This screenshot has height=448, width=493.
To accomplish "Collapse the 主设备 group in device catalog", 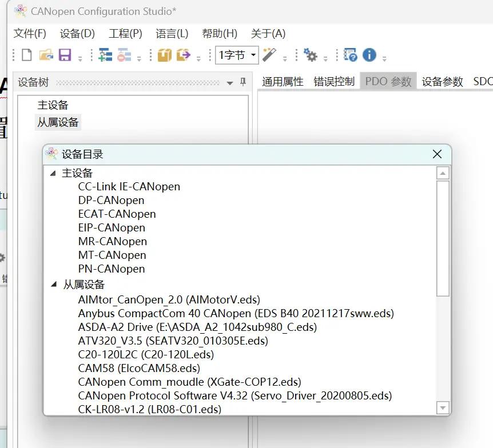I will point(53,173).
